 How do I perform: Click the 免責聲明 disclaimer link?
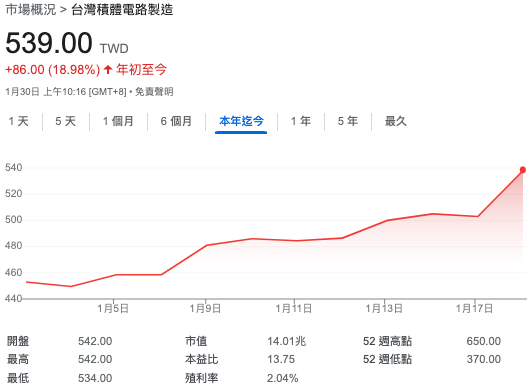(x=154, y=92)
